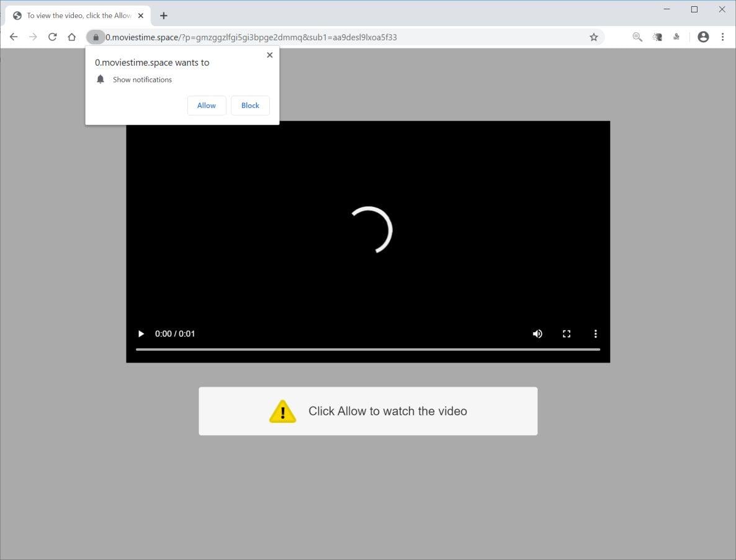This screenshot has width=736, height=560.
Task: Click Allow on the notifications prompt
Action: click(206, 105)
